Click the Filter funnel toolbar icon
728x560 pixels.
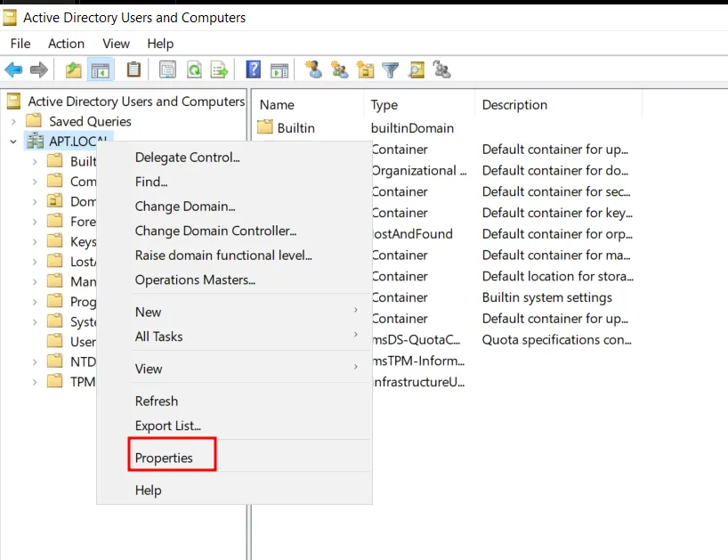(391, 70)
